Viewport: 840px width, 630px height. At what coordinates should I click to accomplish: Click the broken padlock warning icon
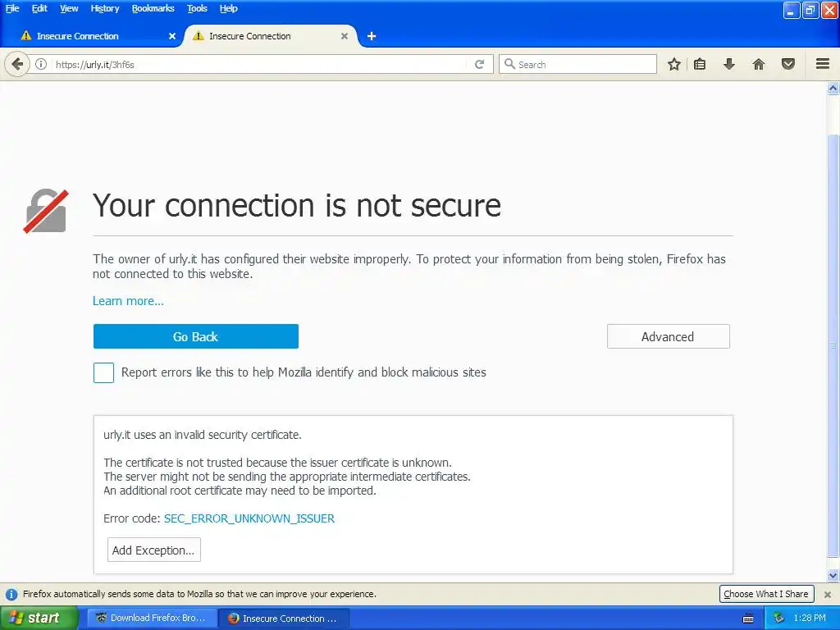46,211
